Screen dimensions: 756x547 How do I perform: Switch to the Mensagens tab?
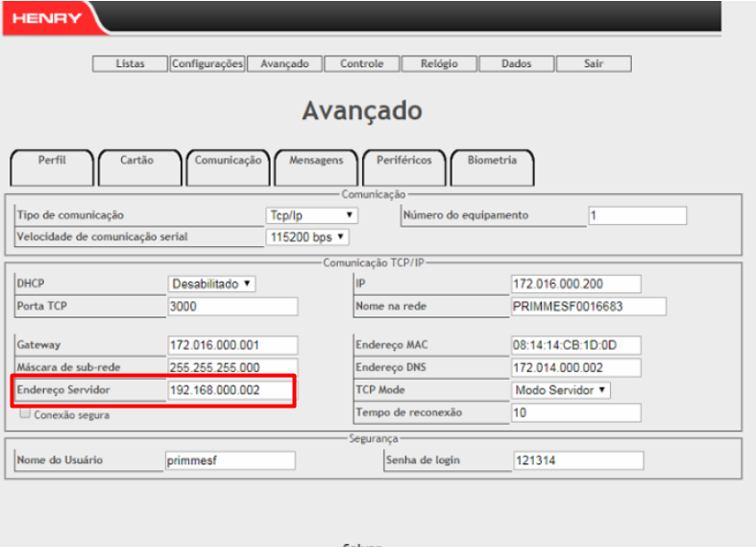point(316,167)
